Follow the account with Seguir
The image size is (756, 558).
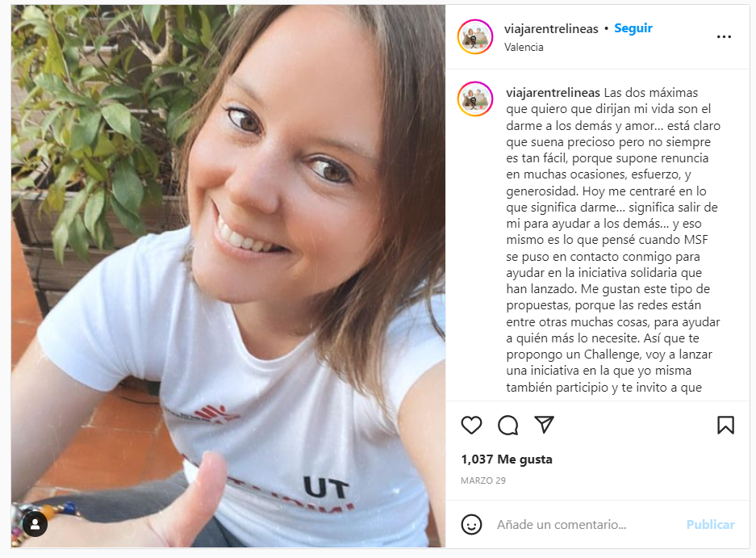pos(633,28)
